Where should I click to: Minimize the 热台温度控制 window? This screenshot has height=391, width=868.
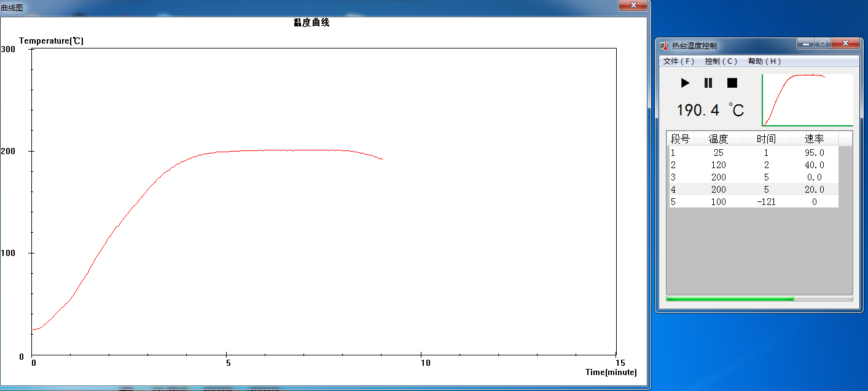click(x=805, y=44)
